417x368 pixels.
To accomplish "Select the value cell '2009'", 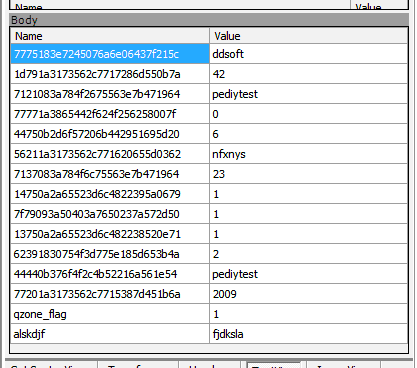I will pyautogui.click(x=309, y=294).
